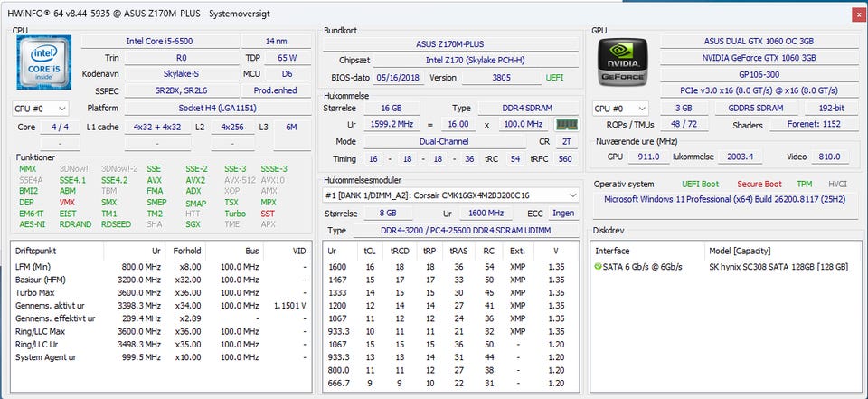This screenshot has width=868, height=399.
Task: Click the ASUS DUAL GTX 1060 OC 3GB field
Action: (759, 42)
